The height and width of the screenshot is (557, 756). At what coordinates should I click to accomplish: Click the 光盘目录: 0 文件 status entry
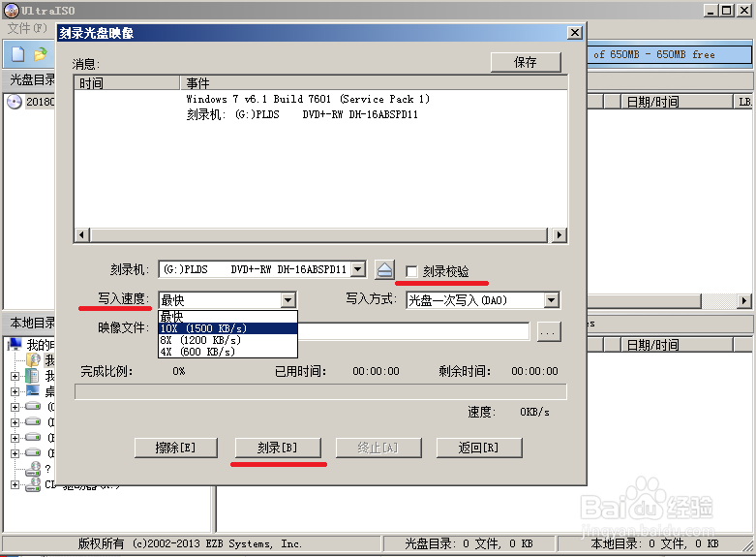[469, 543]
